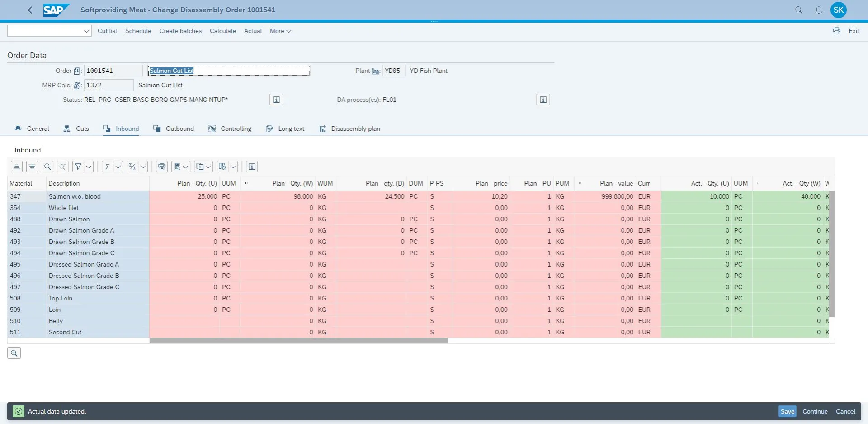Click the Save button
868x424 pixels.
[787, 411]
